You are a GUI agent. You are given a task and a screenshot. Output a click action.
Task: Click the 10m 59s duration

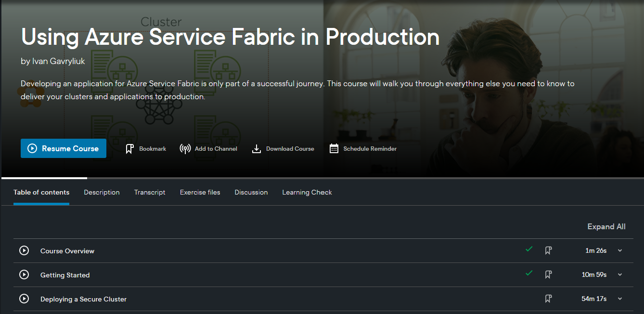coord(594,275)
